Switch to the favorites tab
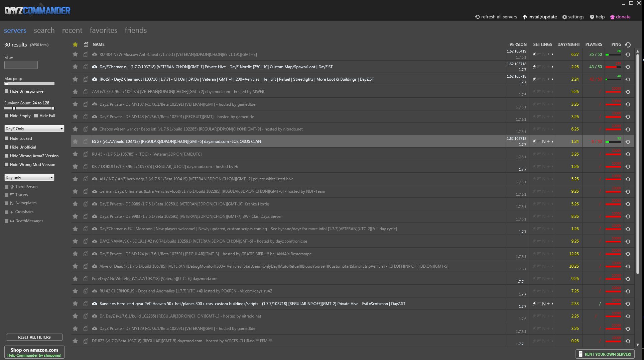 click(x=103, y=30)
